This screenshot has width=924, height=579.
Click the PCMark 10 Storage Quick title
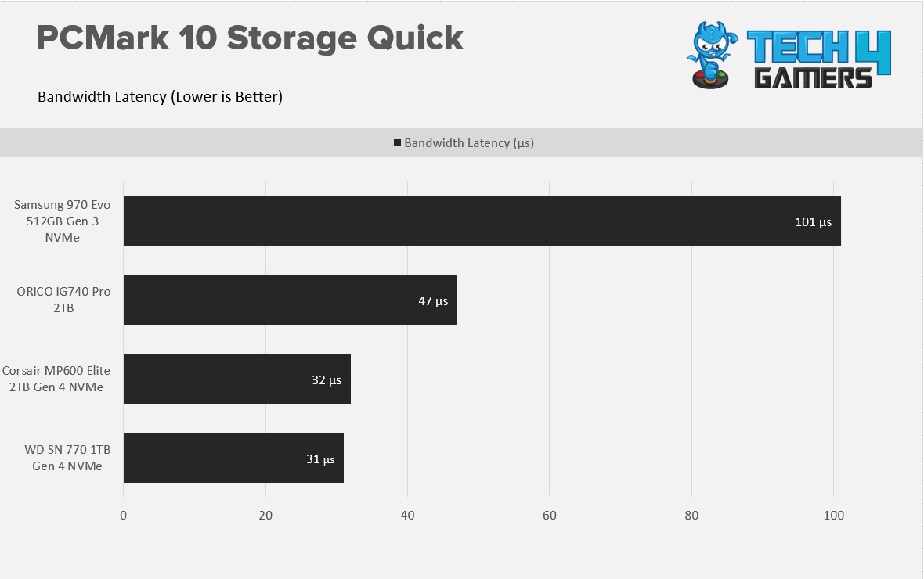[250, 38]
